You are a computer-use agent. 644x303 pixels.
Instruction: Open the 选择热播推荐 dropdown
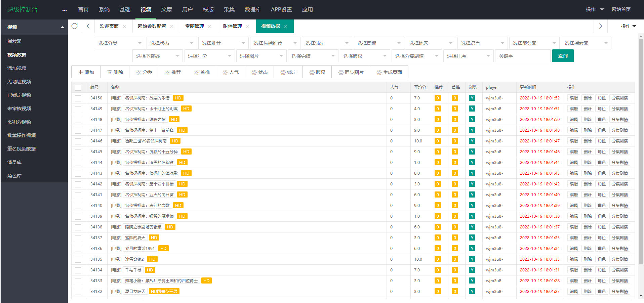click(x=275, y=43)
